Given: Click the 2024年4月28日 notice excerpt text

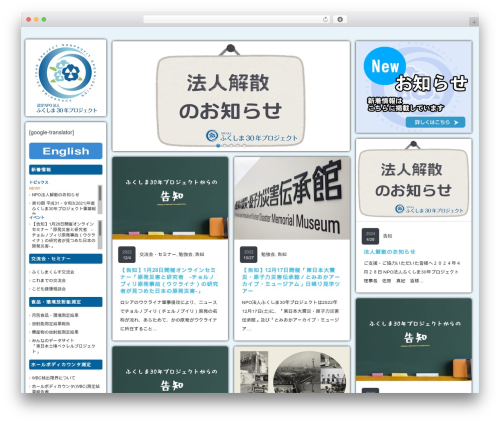Looking at the screenshot, I should pos(412,272).
